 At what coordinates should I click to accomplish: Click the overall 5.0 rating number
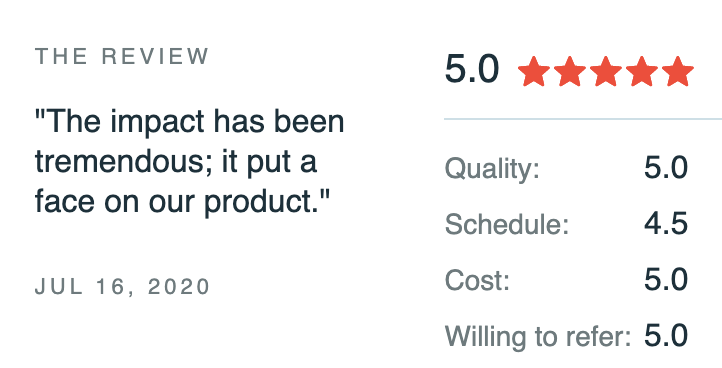(x=472, y=69)
